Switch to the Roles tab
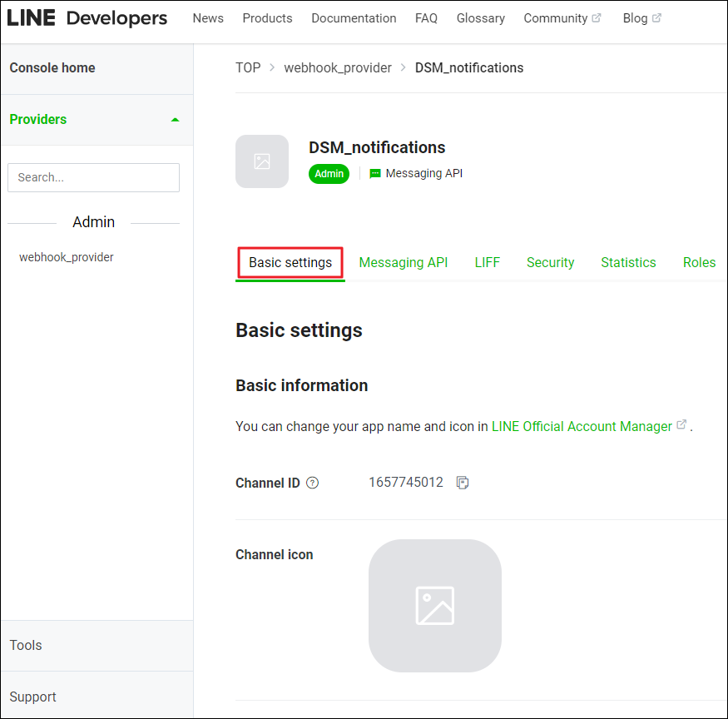 [x=699, y=263]
